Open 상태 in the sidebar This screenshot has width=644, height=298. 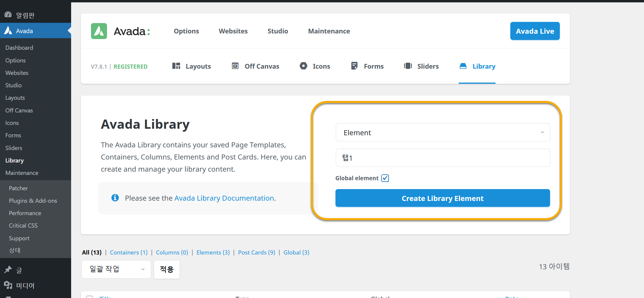pyautogui.click(x=15, y=250)
